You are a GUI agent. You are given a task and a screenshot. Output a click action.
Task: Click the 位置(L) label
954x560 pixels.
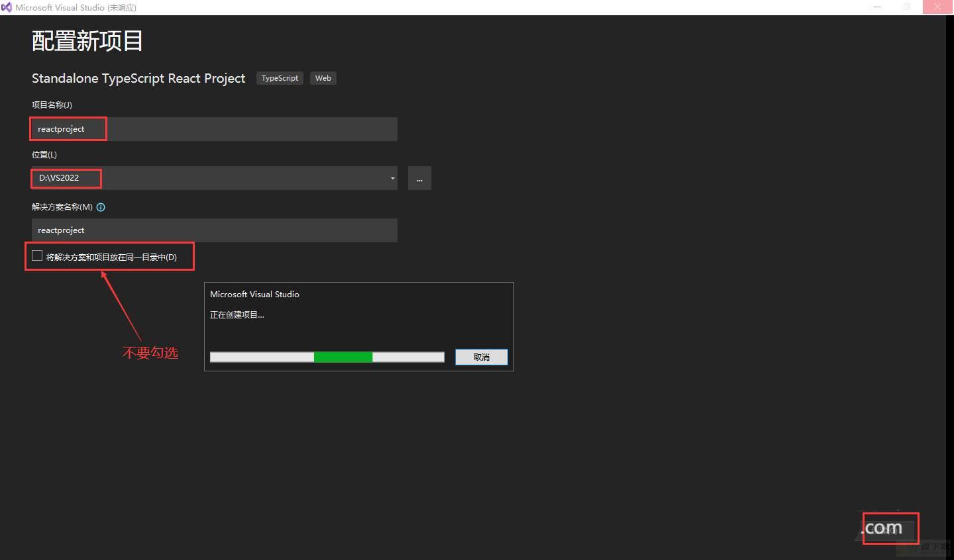pos(44,154)
